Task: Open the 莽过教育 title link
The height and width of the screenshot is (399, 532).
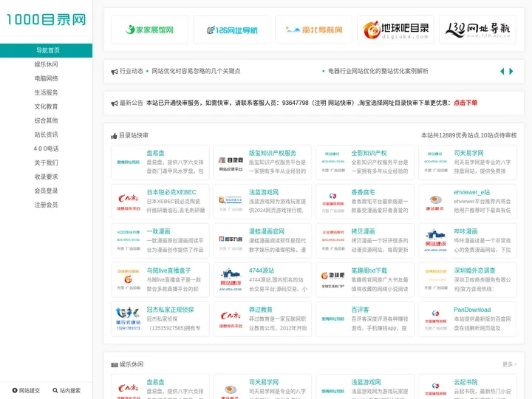Action: [x=261, y=310]
